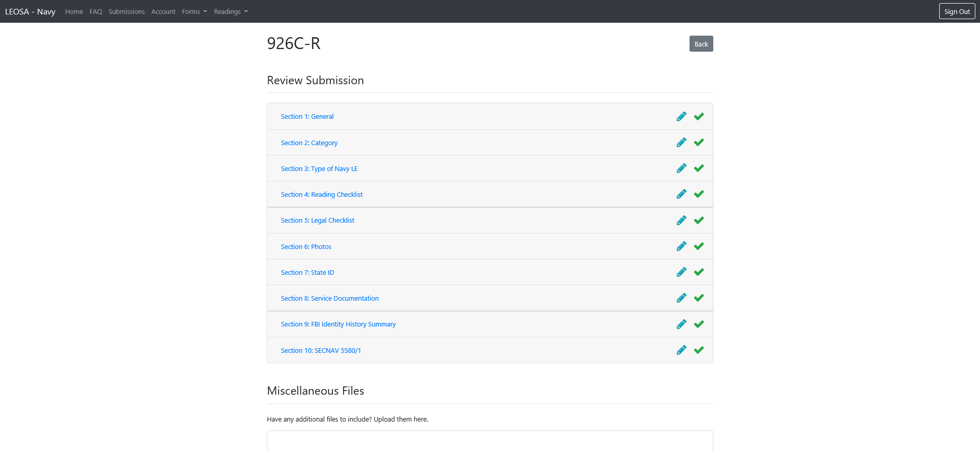Expand the Forms dropdown menu
Image resolution: width=980 pixels, height=451 pixels.
[194, 12]
